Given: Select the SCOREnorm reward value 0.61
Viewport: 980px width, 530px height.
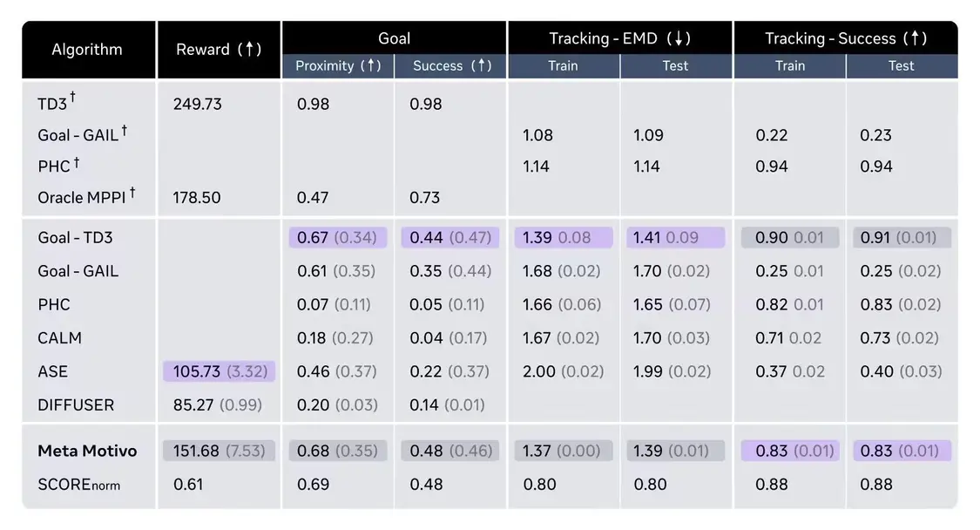Looking at the screenshot, I should tap(188, 484).
